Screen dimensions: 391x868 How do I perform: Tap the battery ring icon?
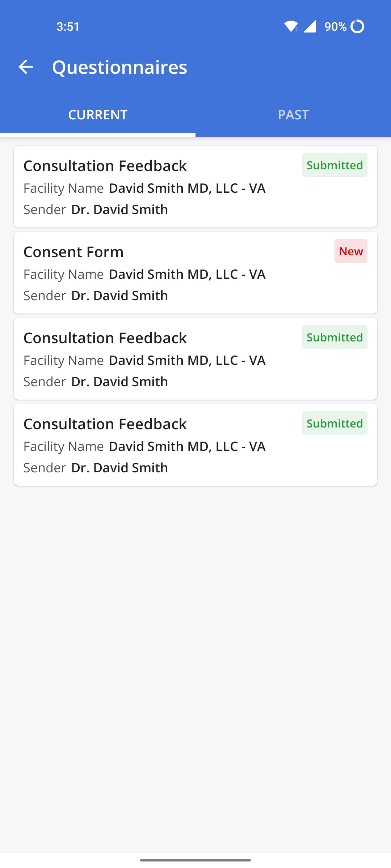357,26
